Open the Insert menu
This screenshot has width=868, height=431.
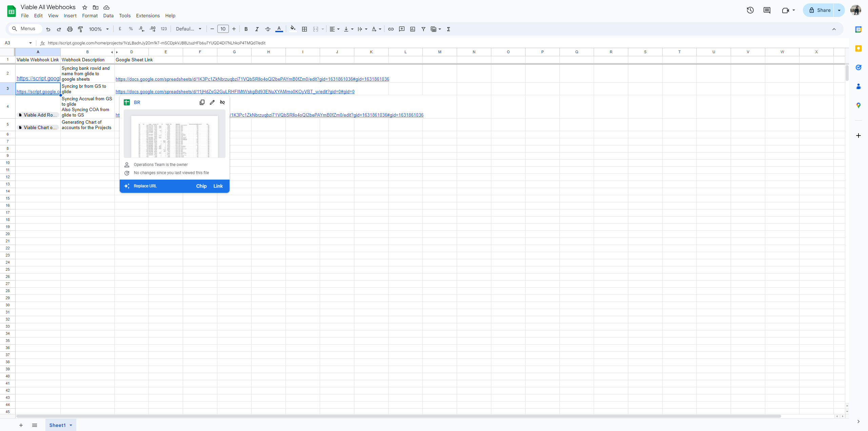[70, 16]
